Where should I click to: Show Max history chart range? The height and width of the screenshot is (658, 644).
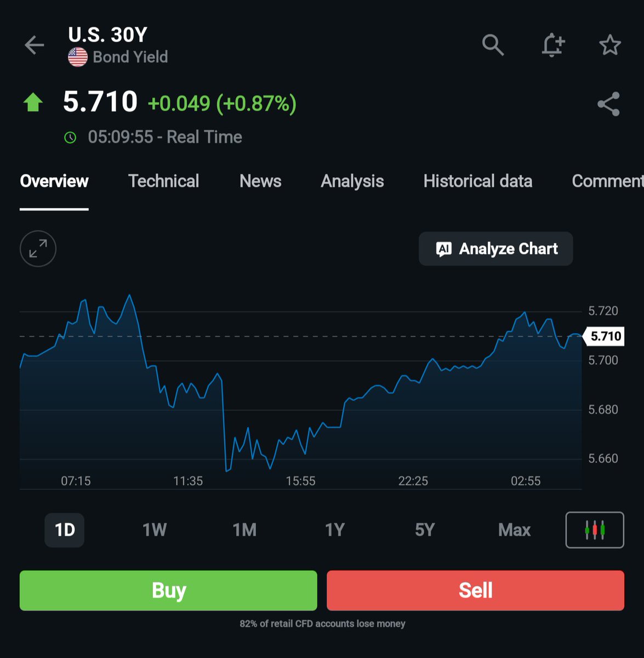coord(515,530)
